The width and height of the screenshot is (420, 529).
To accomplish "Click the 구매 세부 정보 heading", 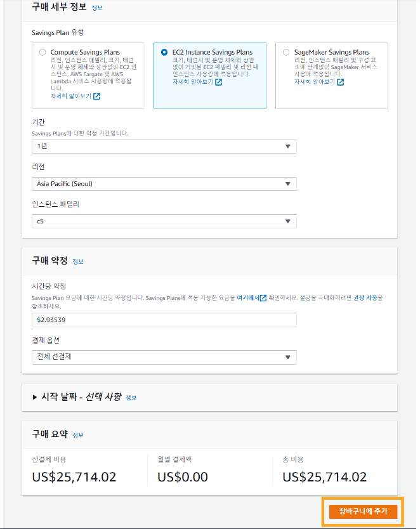I will (60, 7).
